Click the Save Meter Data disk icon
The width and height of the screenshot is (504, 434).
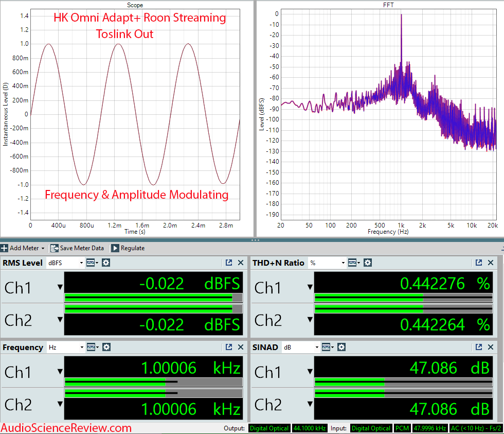pos(55,248)
